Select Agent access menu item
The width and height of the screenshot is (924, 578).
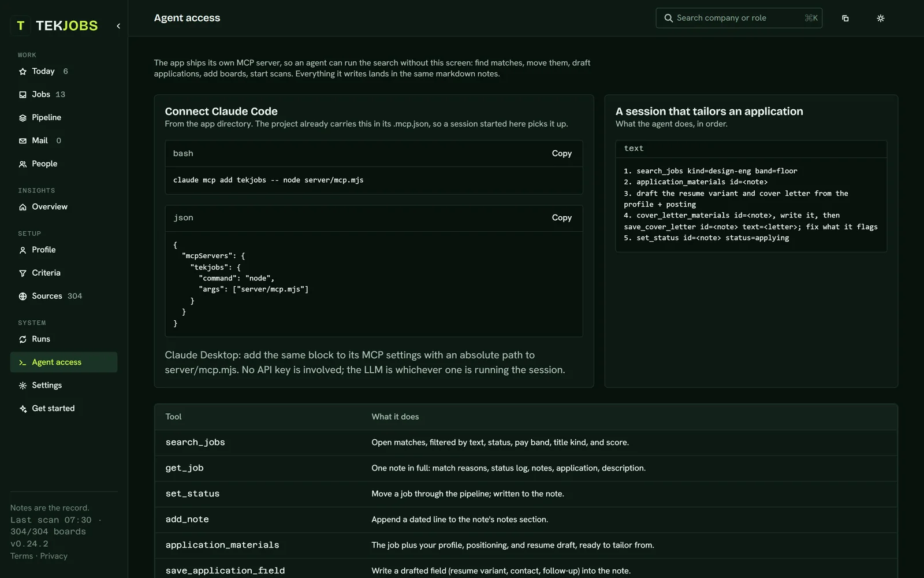pos(64,362)
